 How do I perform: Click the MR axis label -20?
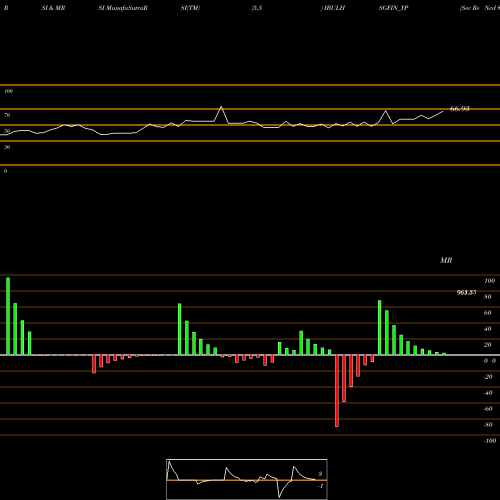pos(488,377)
